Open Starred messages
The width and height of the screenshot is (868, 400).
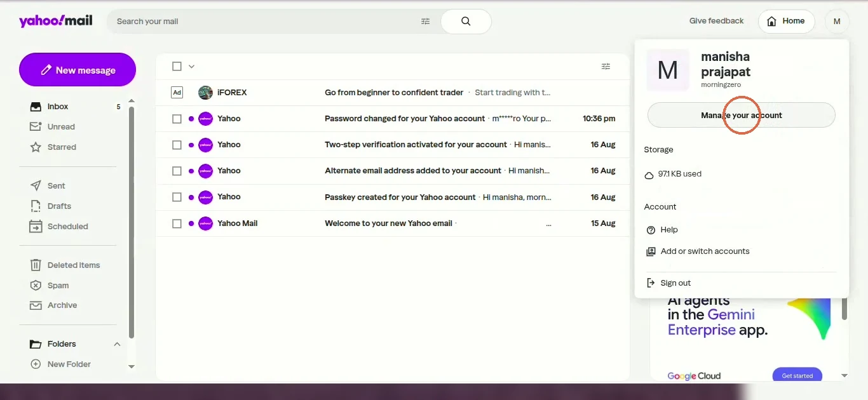(x=62, y=147)
